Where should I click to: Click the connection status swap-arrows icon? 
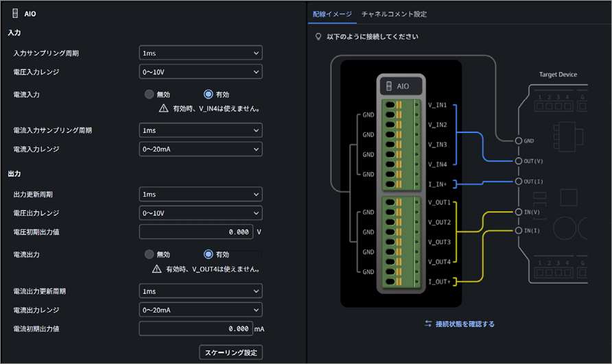pyautogui.click(x=428, y=324)
